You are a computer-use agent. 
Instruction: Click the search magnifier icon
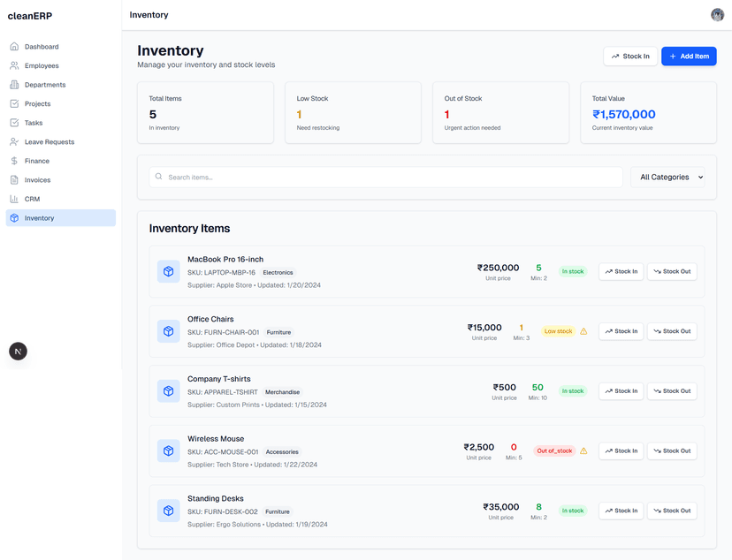(x=159, y=177)
